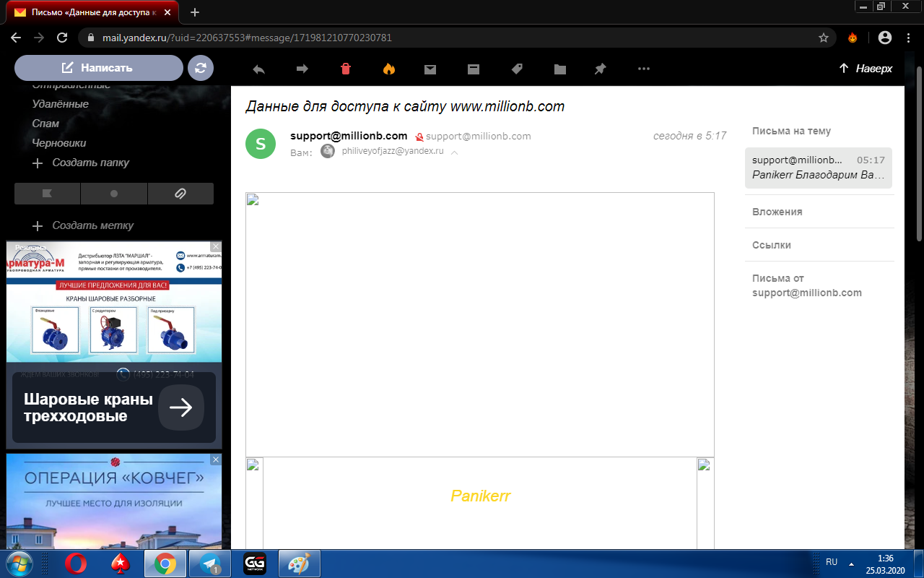Viewport: 924px width, 578px height.
Task: Click the sender avatar S circle
Action: [x=261, y=143]
